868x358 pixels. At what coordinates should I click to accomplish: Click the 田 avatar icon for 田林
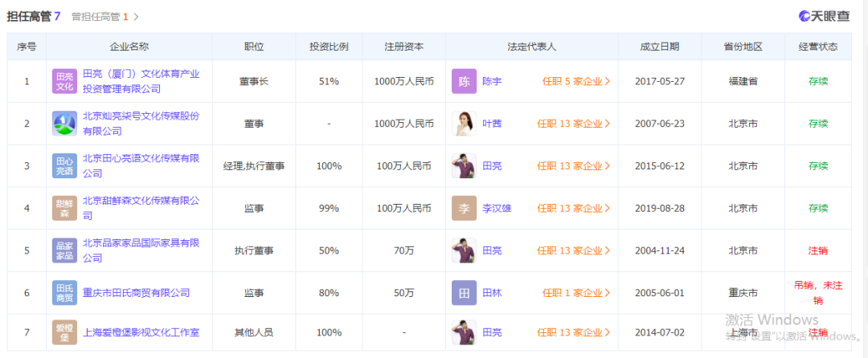click(464, 293)
